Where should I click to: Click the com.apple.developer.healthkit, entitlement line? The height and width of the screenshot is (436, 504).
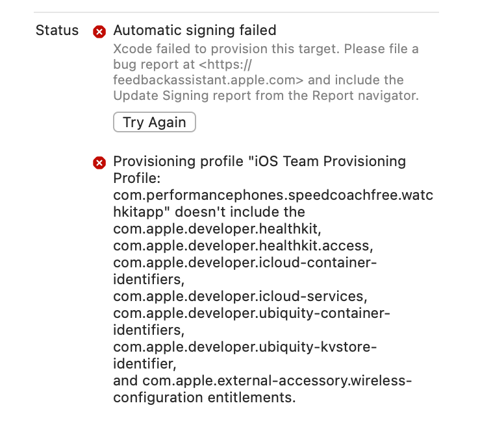(x=218, y=229)
